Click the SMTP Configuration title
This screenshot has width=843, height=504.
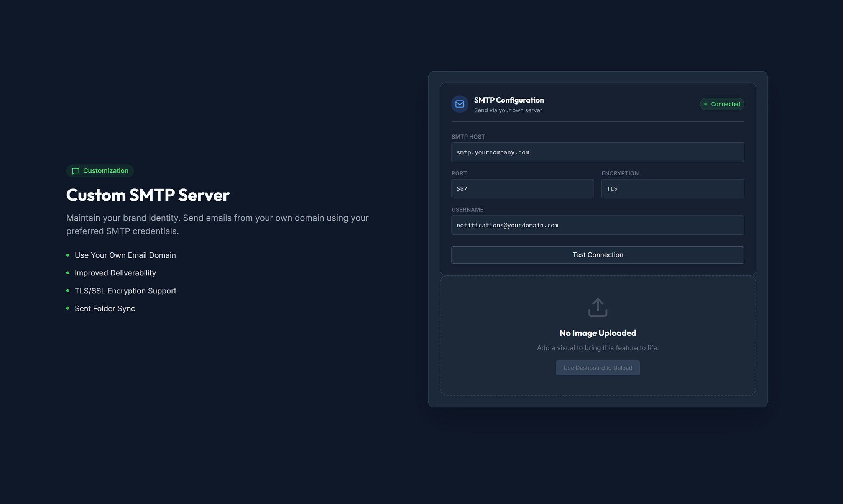coord(509,100)
